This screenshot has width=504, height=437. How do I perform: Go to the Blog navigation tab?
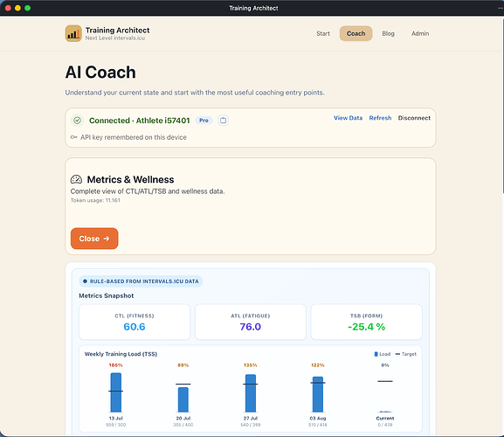(388, 33)
